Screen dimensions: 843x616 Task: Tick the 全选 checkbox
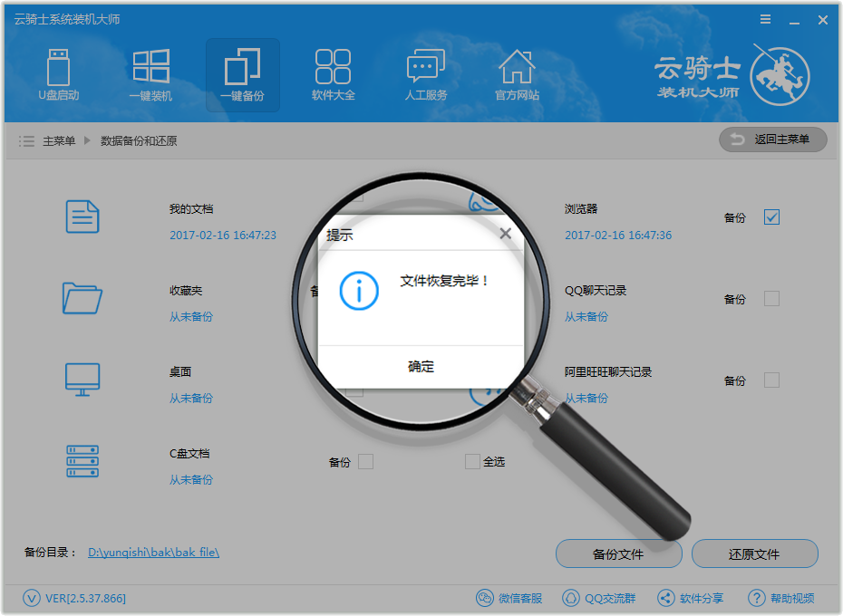pyautogui.click(x=472, y=462)
